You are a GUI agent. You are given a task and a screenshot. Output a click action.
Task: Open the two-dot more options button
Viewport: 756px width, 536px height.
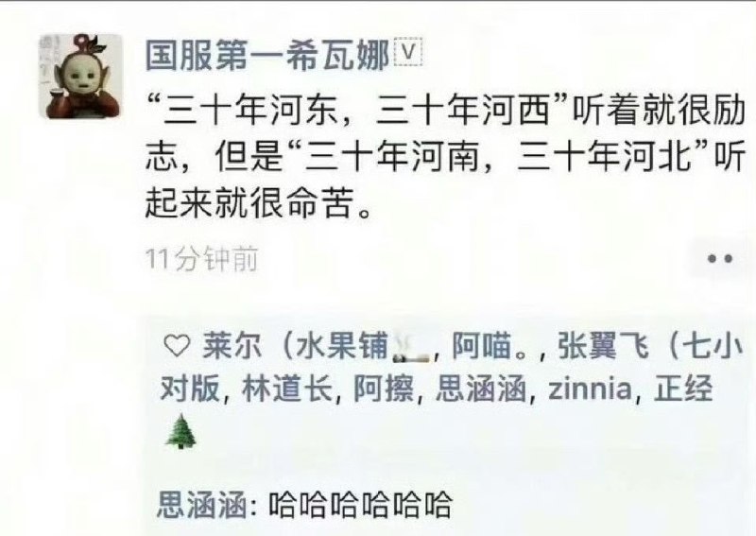(x=720, y=259)
